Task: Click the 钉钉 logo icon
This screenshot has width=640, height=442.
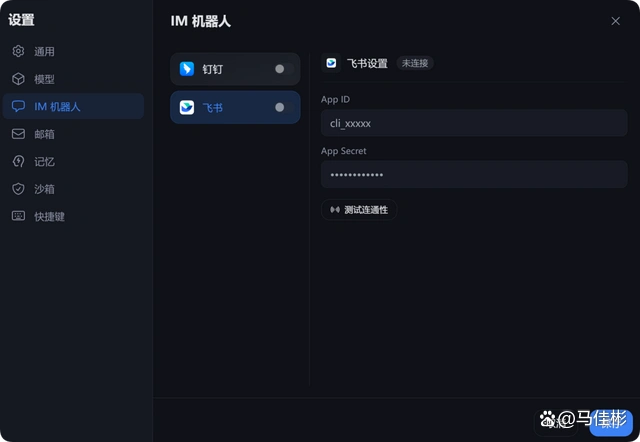Action: pos(187,69)
